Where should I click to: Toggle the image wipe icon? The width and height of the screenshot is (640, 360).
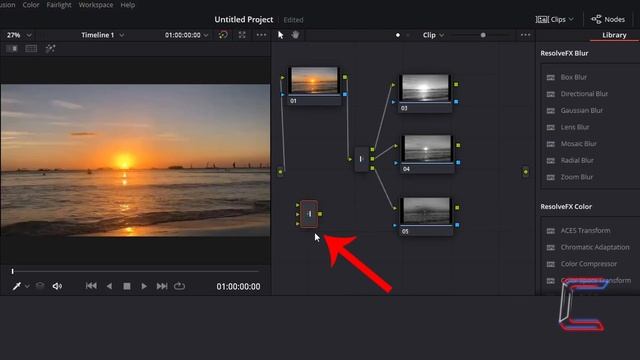[12, 49]
